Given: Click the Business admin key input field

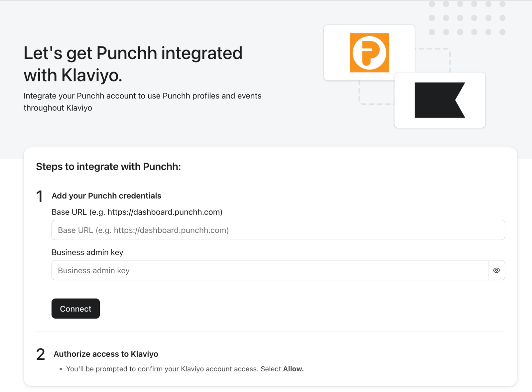Looking at the screenshot, I should point(270,270).
